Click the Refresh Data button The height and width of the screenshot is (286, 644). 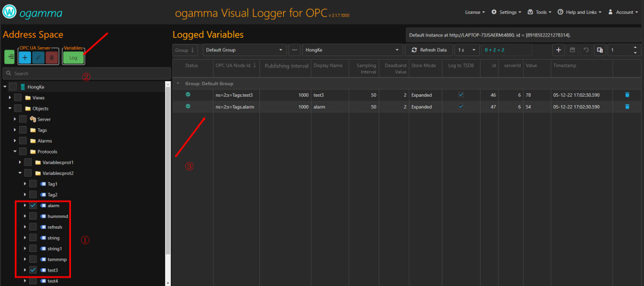click(429, 50)
